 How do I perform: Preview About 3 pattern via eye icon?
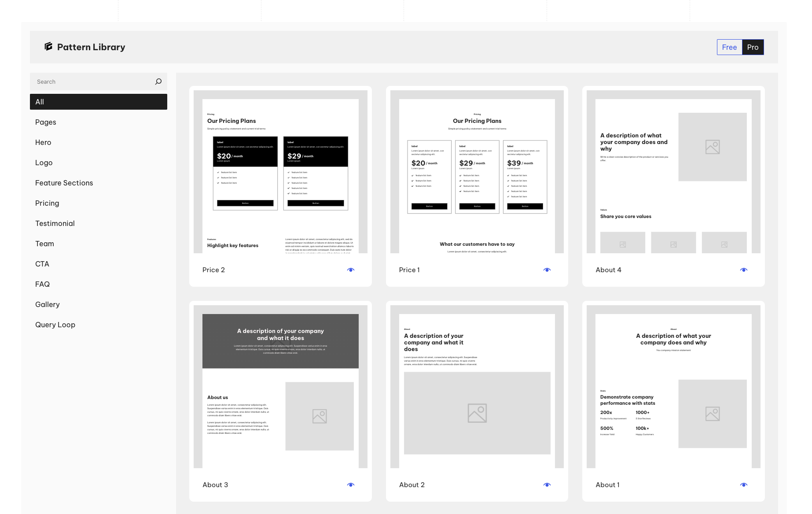(x=350, y=485)
